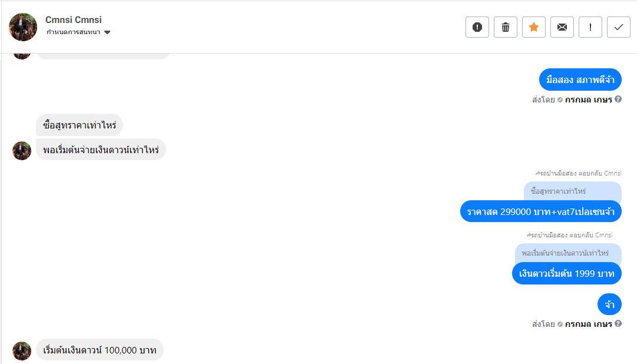Mark conversation done with the checkmark
This screenshot has width=637, height=364.
[619, 27]
